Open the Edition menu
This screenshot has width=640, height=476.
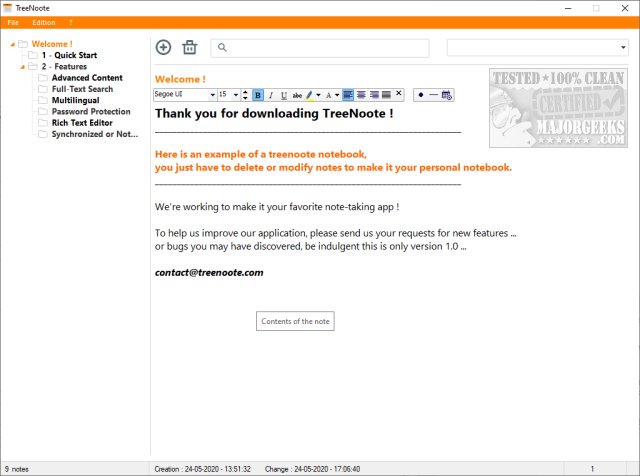(44, 22)
